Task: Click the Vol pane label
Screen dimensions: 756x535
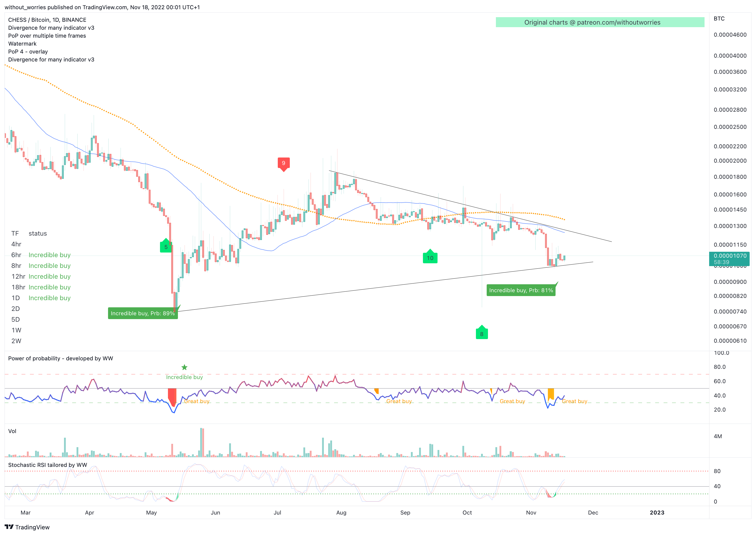Action: coord(12,431)
